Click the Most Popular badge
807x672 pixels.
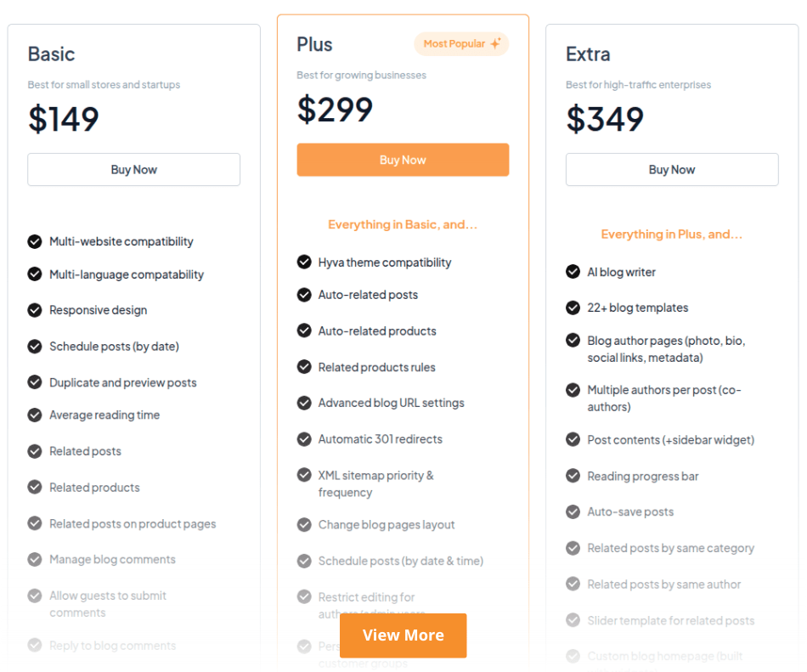[x=460, y=44]
